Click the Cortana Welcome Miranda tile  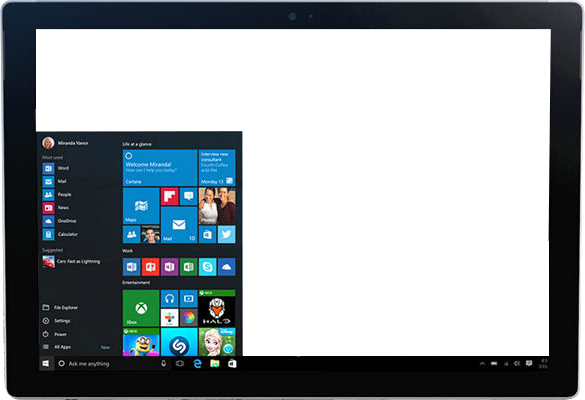click(160, 168)
